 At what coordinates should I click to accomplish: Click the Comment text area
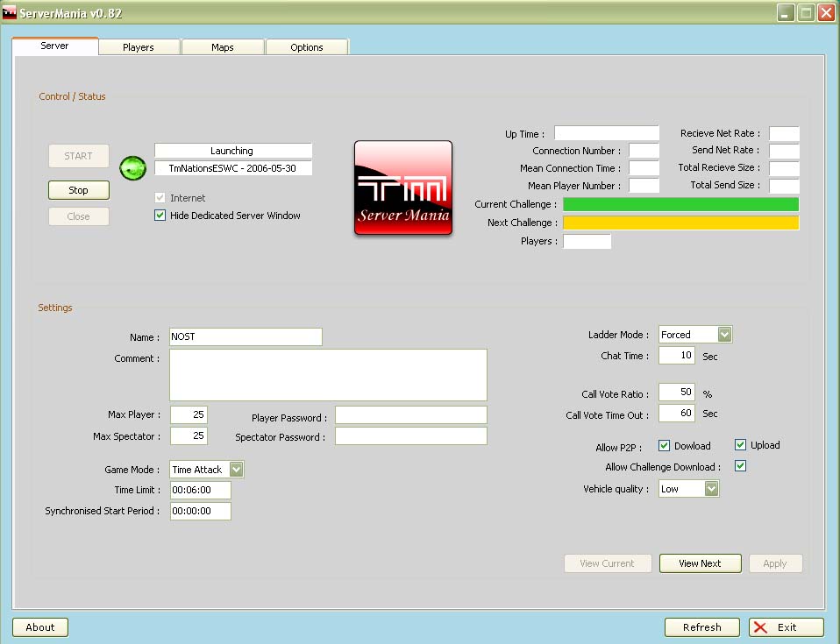coord(329,375)
